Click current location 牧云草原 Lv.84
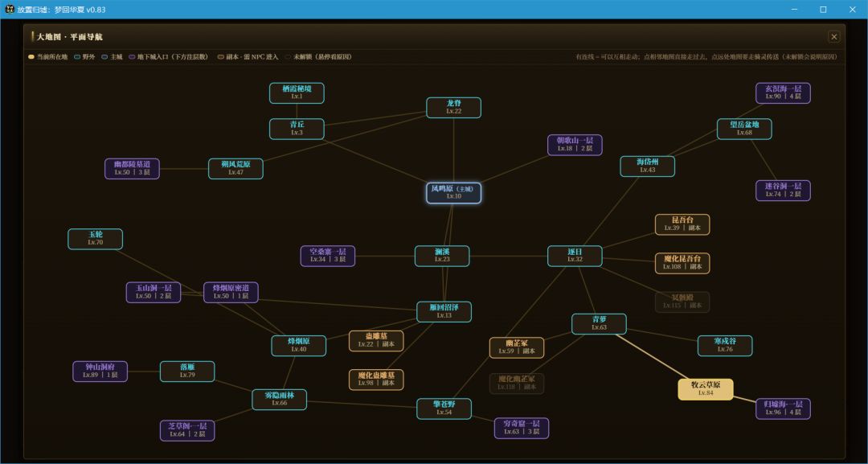This screenshot has height=464, width=868. 706,389
